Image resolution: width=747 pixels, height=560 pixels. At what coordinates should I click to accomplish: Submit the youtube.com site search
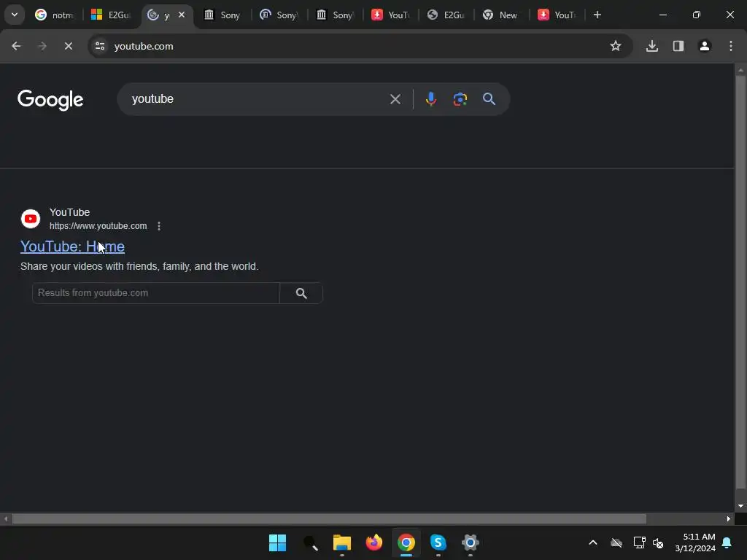point(301,293)
